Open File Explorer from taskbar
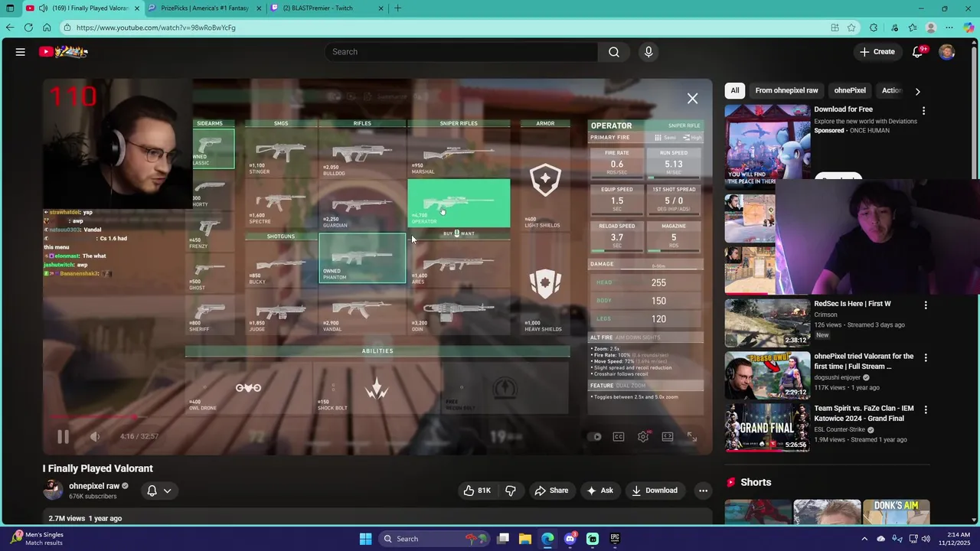 point(525,539)
